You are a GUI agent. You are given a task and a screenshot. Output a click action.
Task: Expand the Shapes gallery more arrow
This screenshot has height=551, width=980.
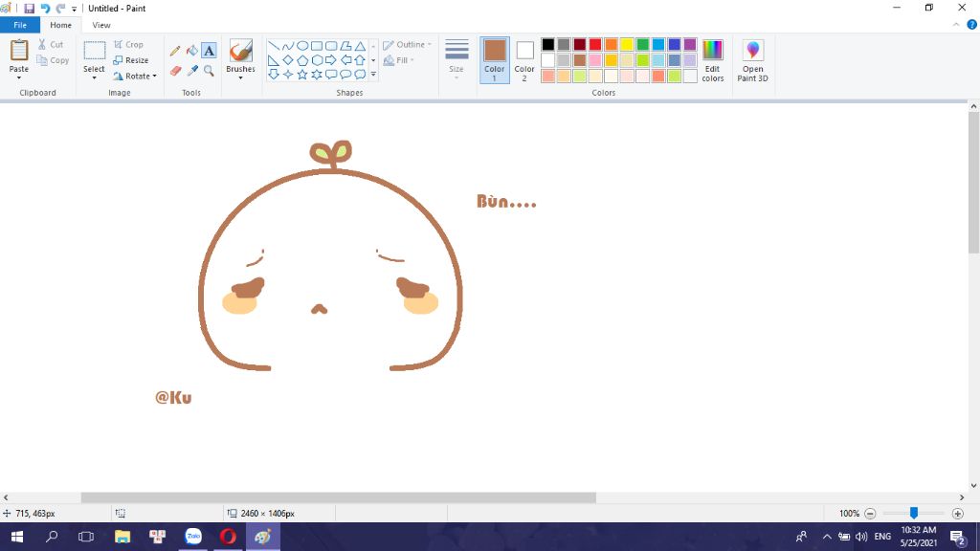(x=374, y=75)
